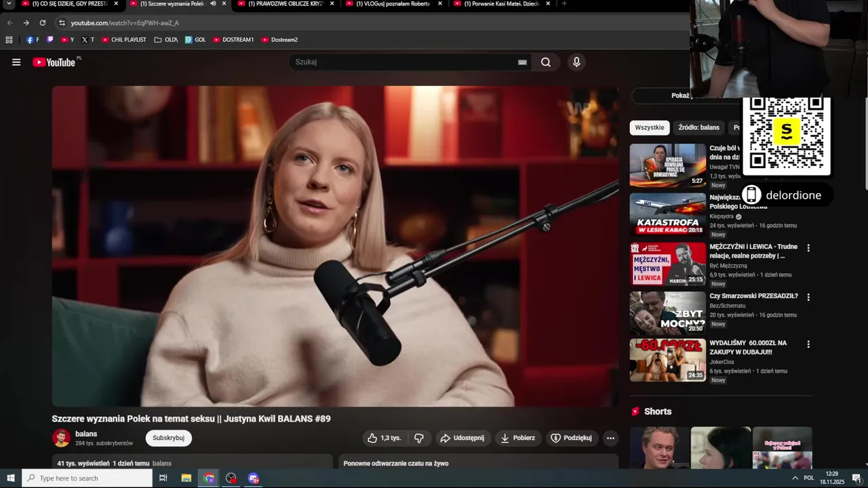Open a new browser tab
Screen dimensions: 868x488
pos(564,3)
